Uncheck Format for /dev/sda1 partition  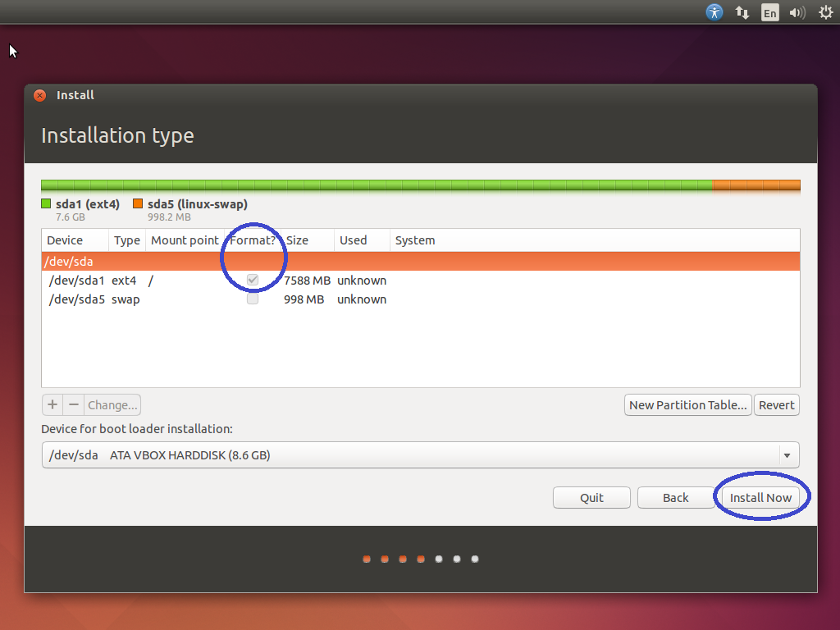click(x=252, y=280)
